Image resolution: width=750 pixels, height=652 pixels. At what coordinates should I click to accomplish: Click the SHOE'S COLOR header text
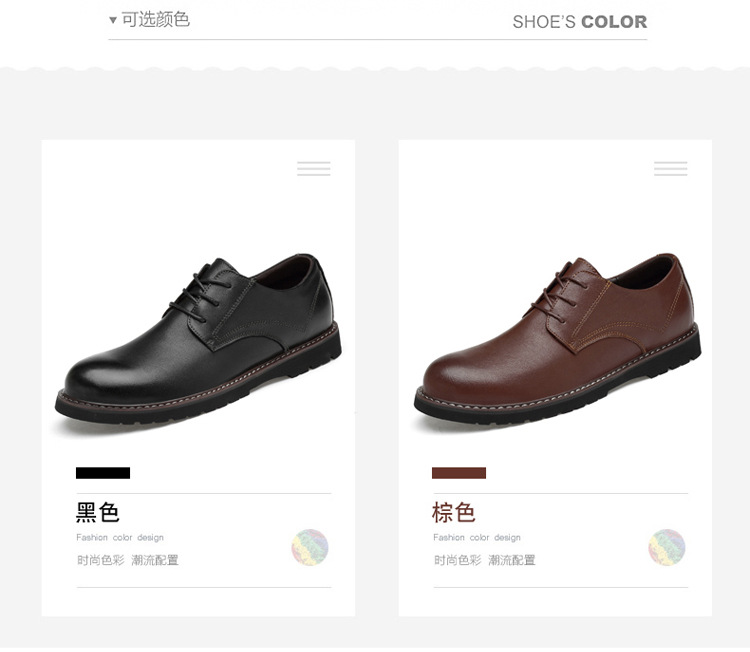pos(579,22)
